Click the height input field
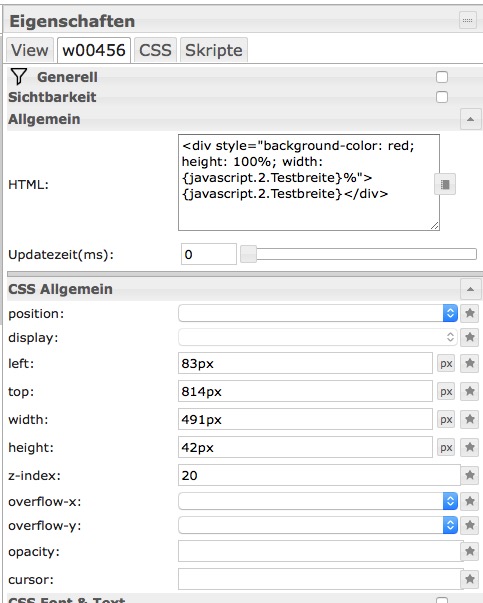The image size is (483, 603). click(305, 447)
